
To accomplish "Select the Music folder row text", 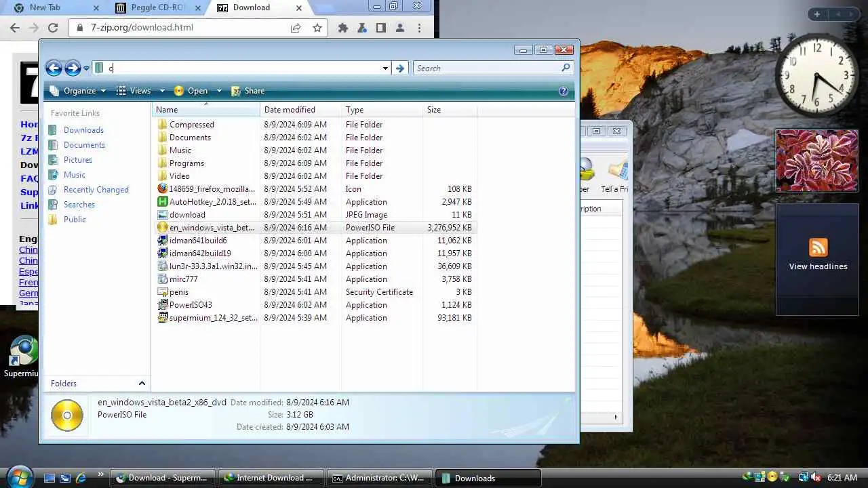I will point(180,150).
